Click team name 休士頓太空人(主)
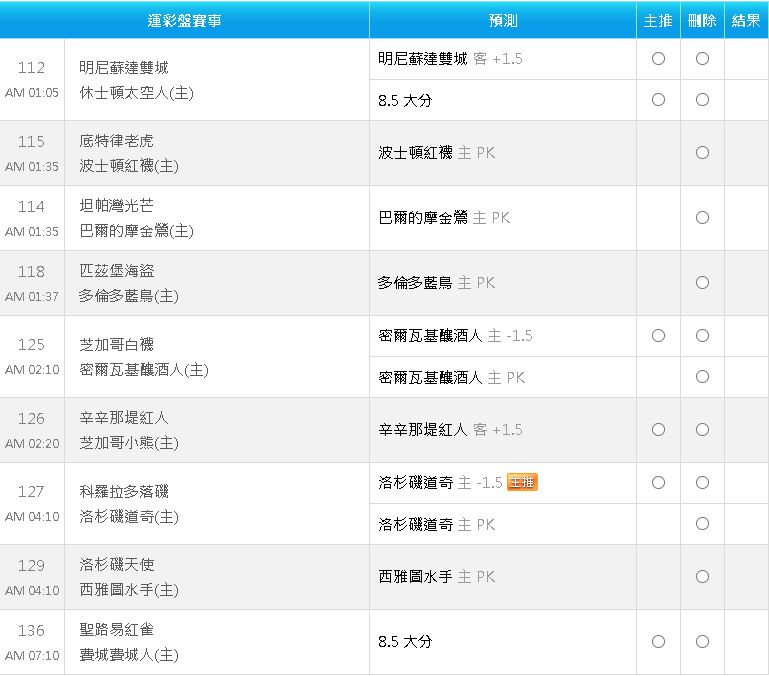 (x=136, y=93)
